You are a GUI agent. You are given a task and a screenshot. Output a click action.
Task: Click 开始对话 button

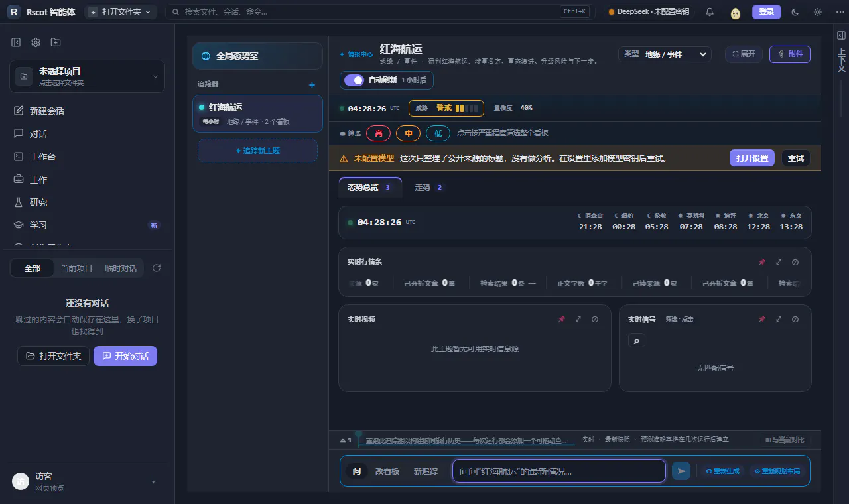(x=125, y=356)
